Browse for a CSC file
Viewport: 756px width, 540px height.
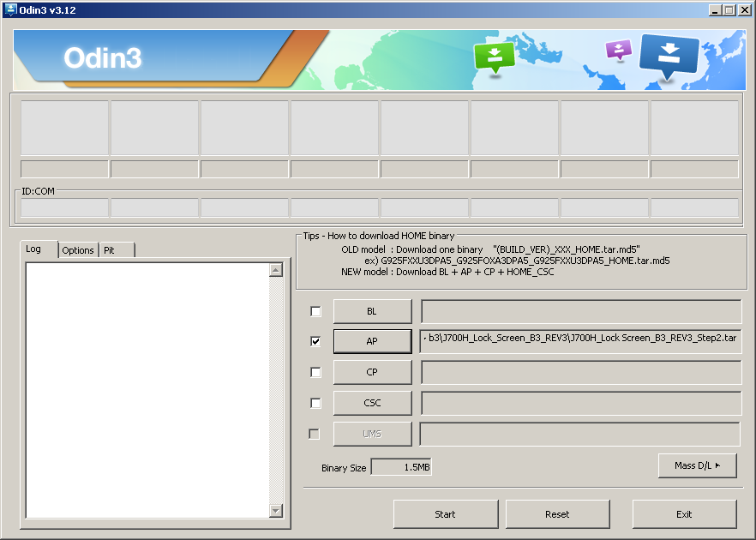372,403
